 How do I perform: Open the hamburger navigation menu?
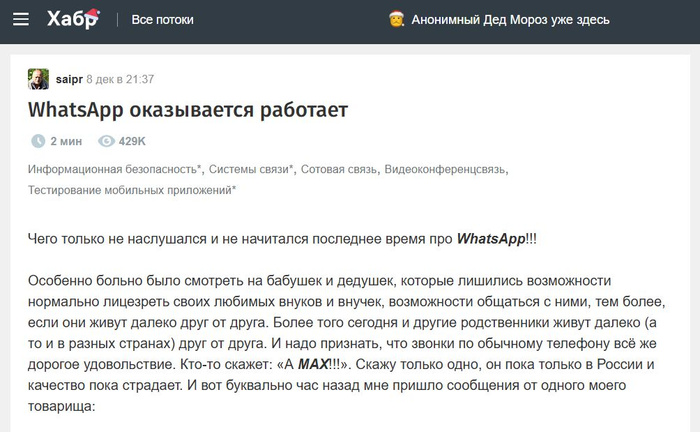pyautogui.click(x=21, y=20)
